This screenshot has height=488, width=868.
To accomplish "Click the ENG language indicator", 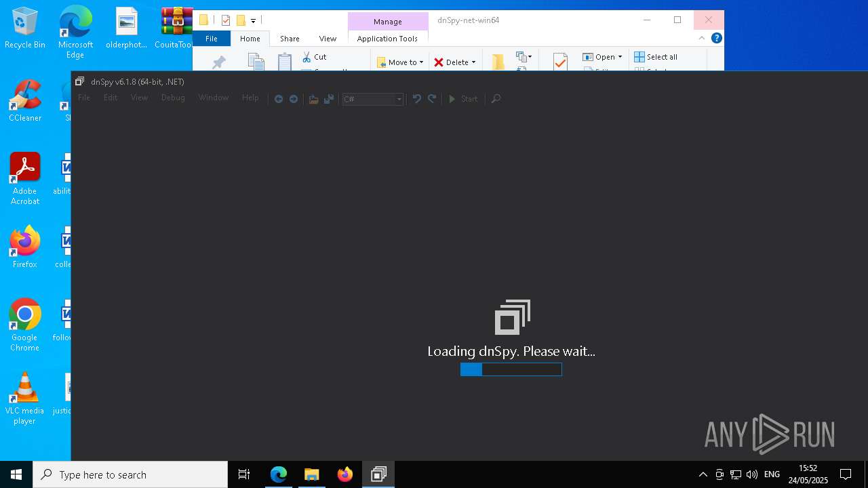I will point(772,474).
